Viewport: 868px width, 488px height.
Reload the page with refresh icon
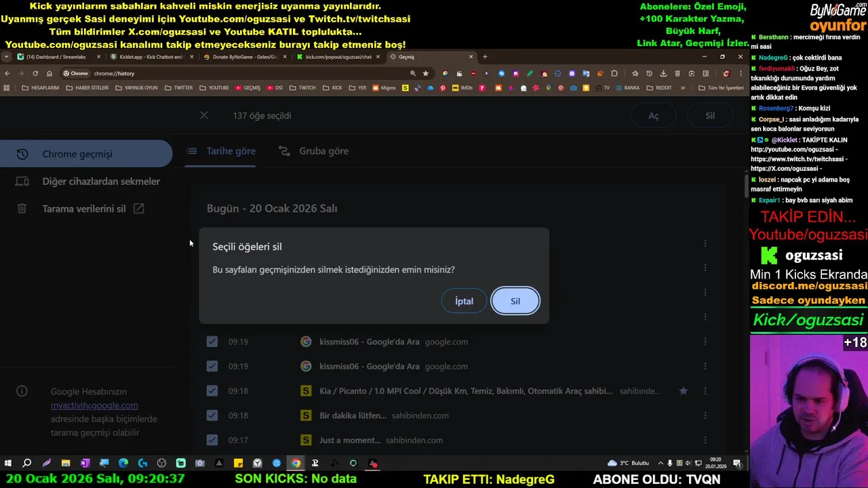coord(35,73)
